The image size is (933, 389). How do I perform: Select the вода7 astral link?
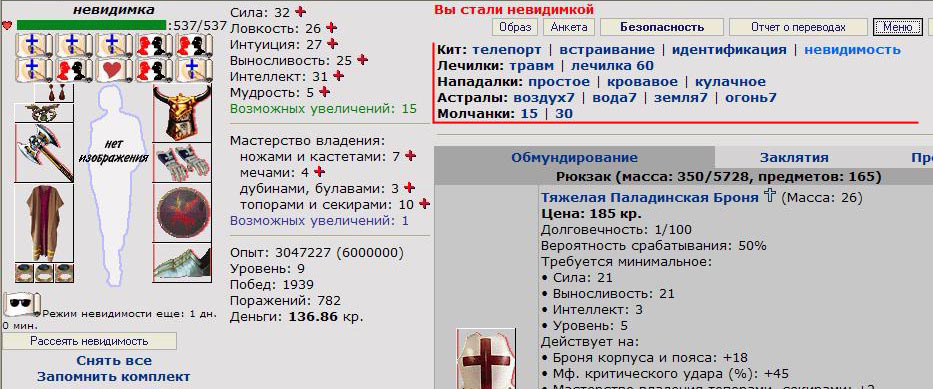coord(615,98)
